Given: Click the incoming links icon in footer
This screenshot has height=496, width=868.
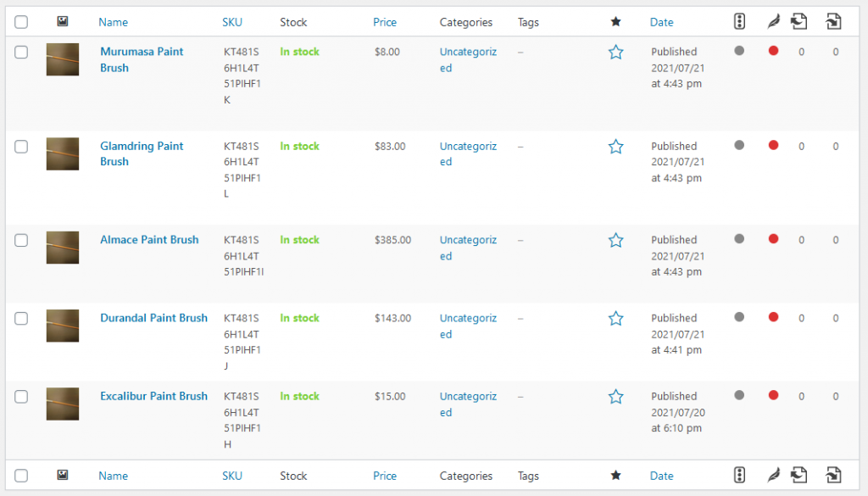Looking at the screenshot, I should (833, 475).
